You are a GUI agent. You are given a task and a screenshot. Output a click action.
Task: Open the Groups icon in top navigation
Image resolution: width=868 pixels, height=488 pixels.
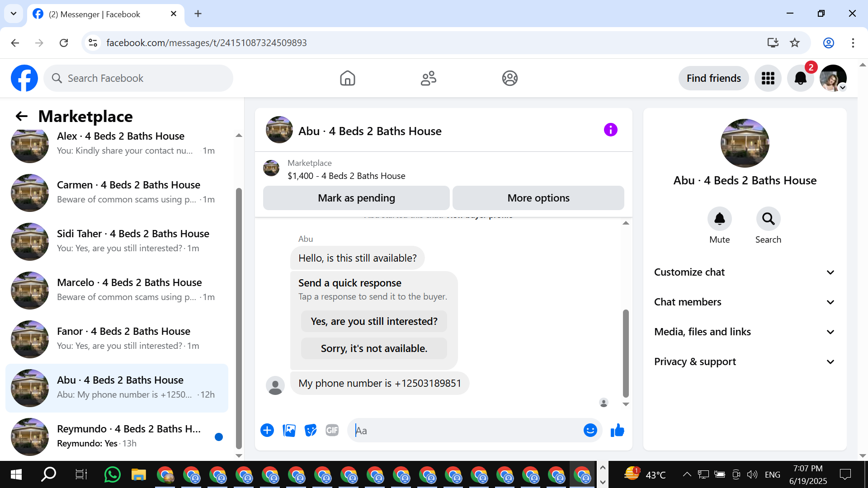[x=509, y=78]
